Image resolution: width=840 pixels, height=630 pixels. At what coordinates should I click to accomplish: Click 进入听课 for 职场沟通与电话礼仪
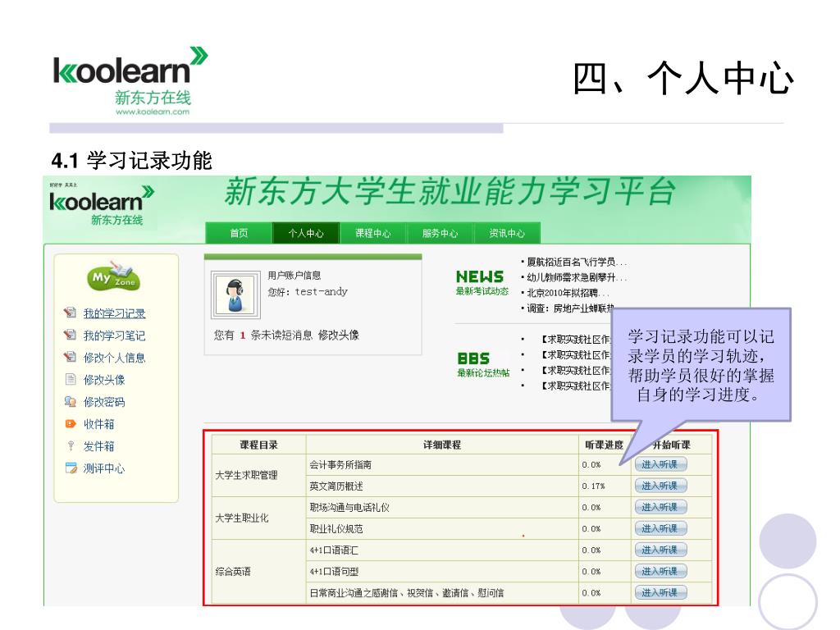[660, 507]
